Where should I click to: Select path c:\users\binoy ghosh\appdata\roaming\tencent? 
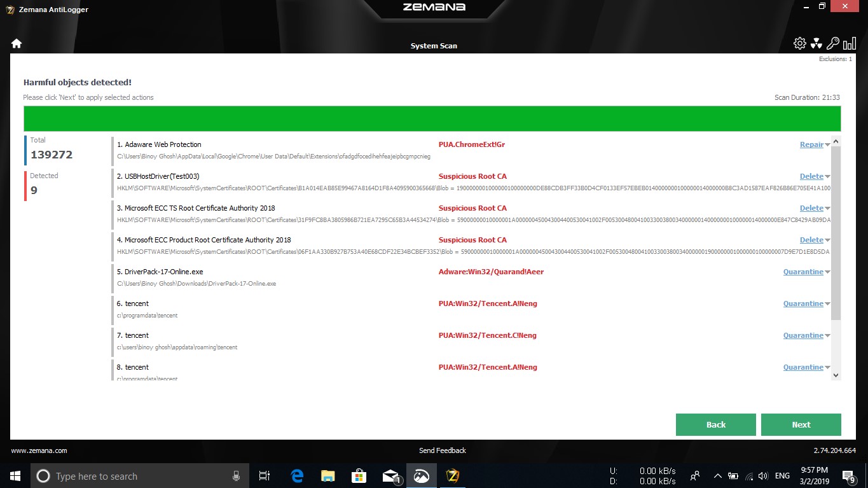(x=177, y=347)
